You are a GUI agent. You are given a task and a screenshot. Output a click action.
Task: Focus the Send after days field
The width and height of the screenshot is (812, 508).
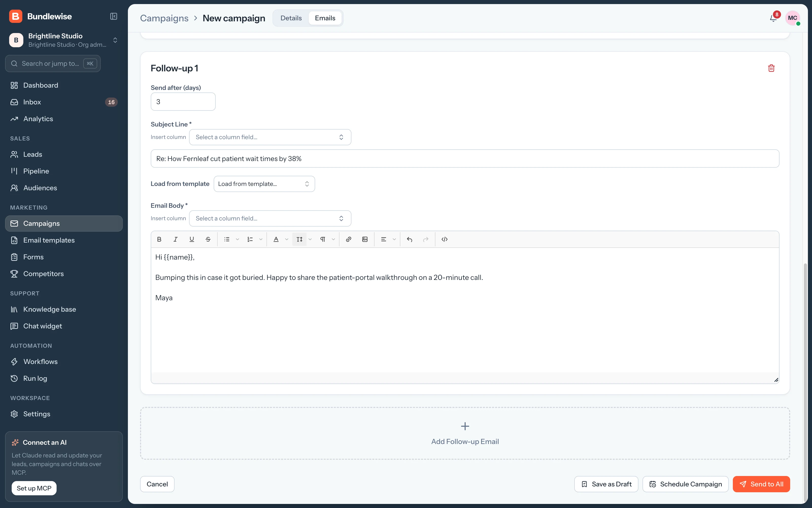tap(183, 102)
